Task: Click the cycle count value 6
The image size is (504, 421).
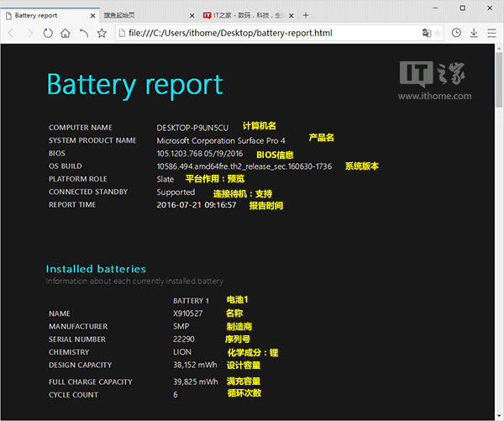Action: 176,395
